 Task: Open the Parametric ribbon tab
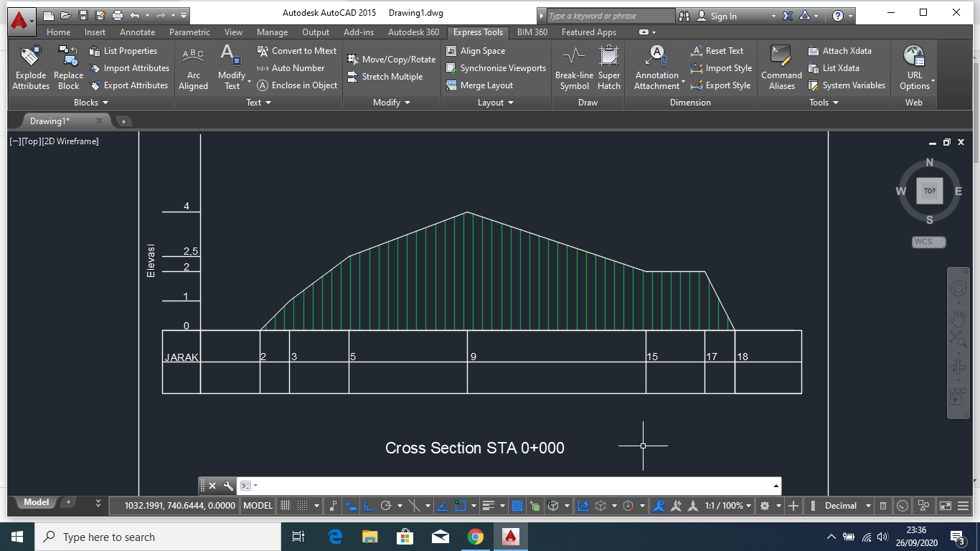189,32
